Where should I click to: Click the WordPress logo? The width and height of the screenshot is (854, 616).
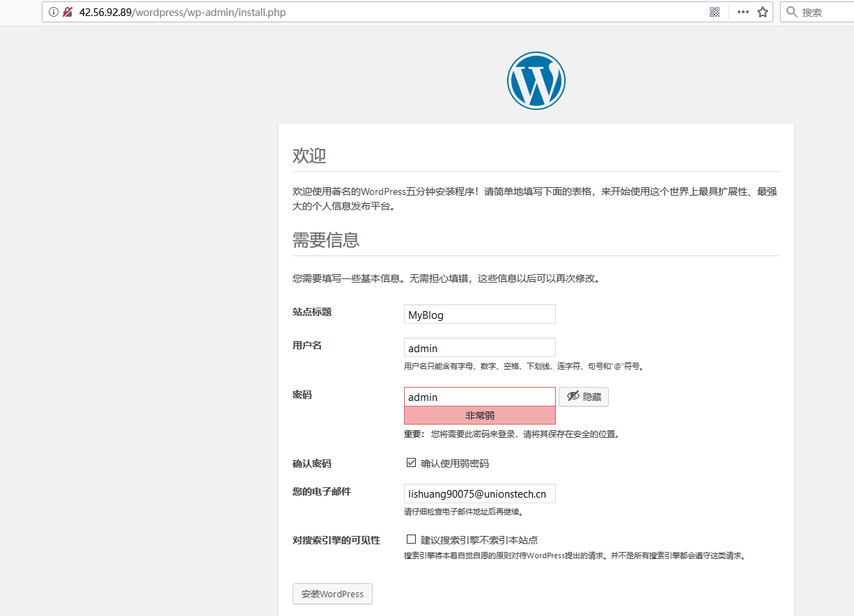click(536, 81)
